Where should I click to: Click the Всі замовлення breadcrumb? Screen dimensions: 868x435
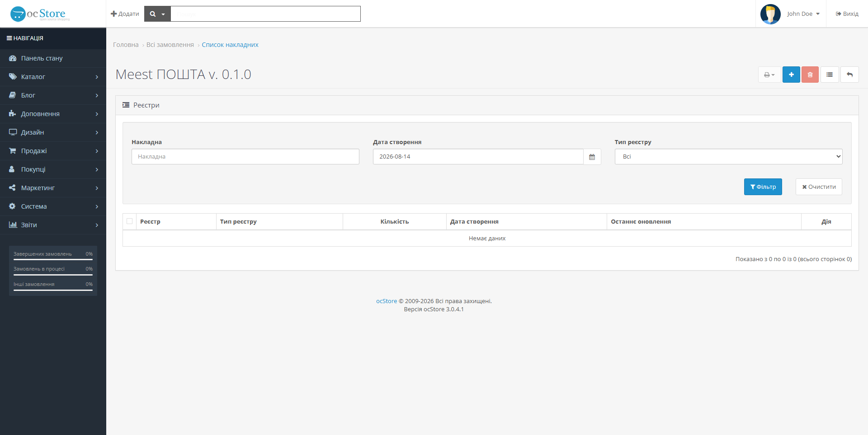coord(170,45)
